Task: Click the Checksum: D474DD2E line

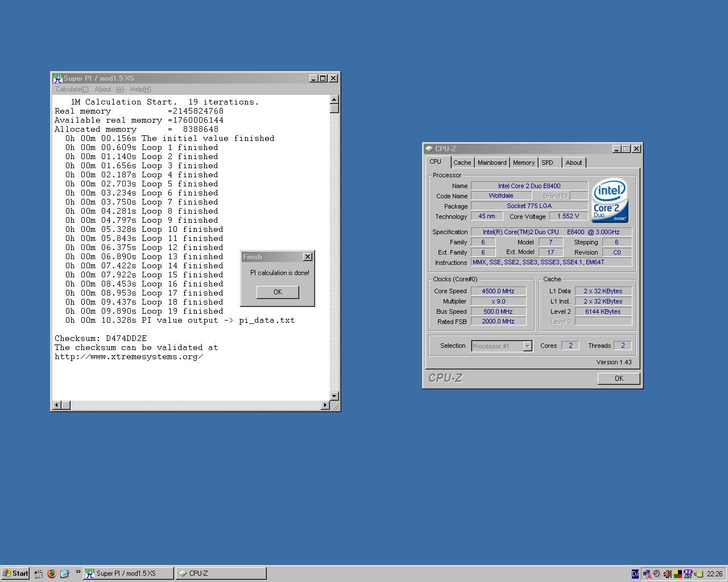Action: [x=101, y=338]
